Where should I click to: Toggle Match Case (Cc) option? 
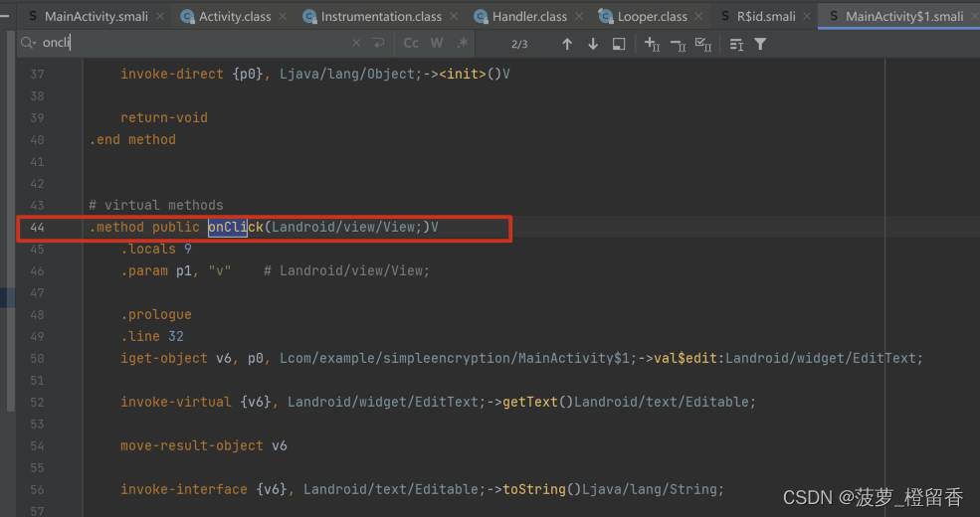click(411, 43)
